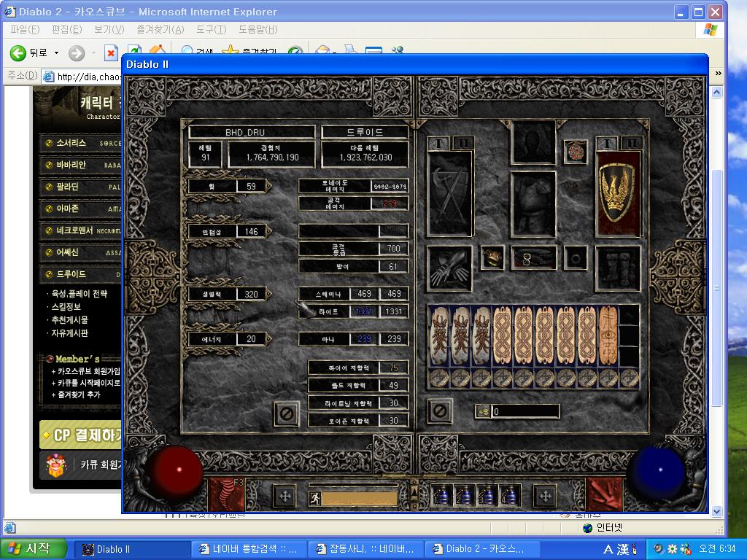Pick the eye-symbol scroll in inventory
This screenshot has height=560, width=747.
click(608, 337)
